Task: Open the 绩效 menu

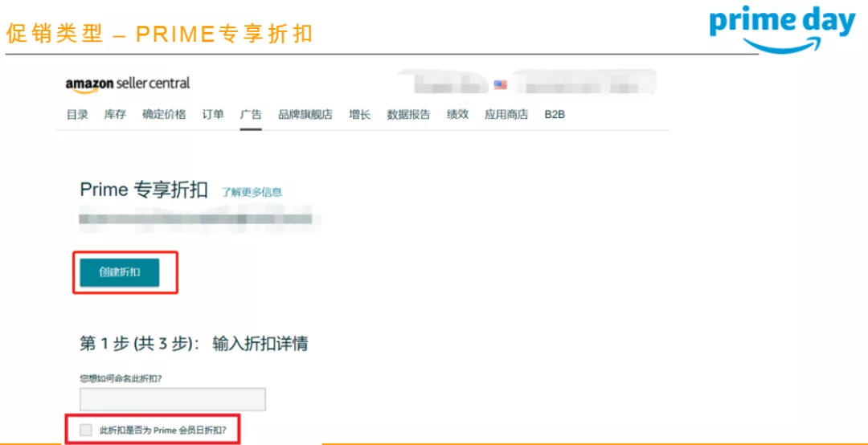Action: tap(457, 115)
